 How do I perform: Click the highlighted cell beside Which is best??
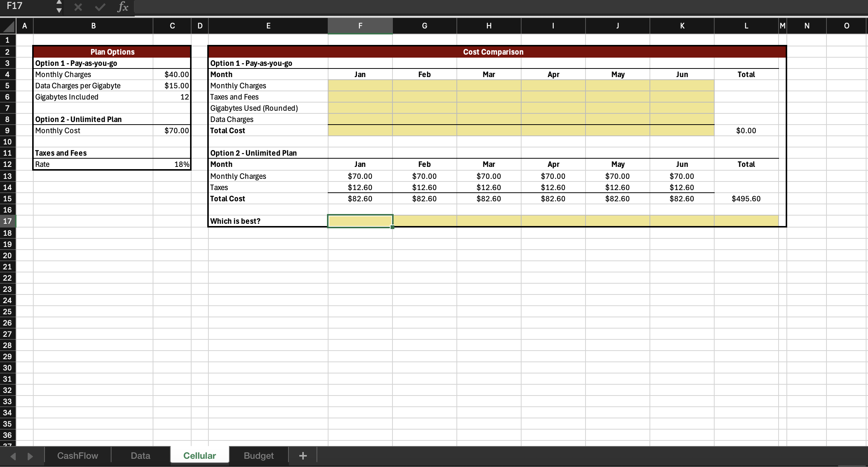coord(360,221)
